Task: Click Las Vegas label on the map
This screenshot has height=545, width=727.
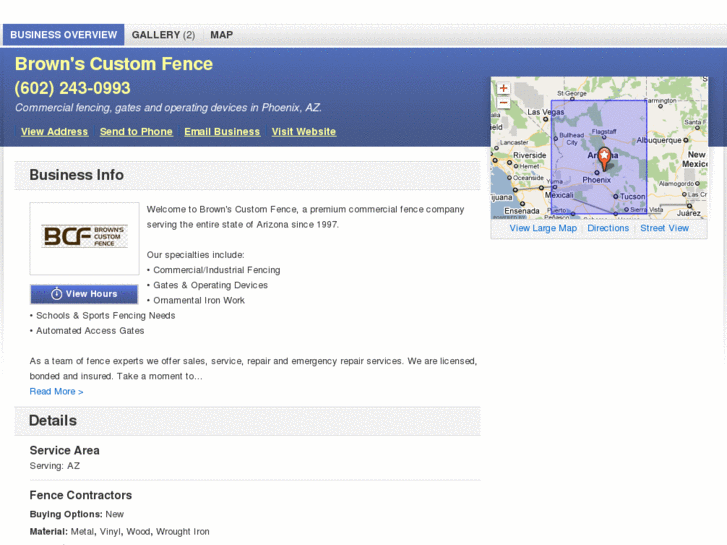Action: (x=546, y=112)
